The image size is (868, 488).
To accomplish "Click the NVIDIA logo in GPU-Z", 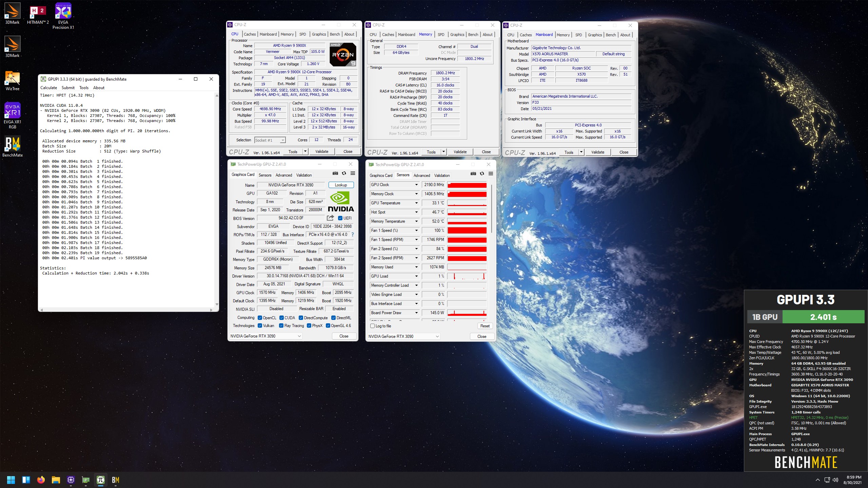I will 340,202.
